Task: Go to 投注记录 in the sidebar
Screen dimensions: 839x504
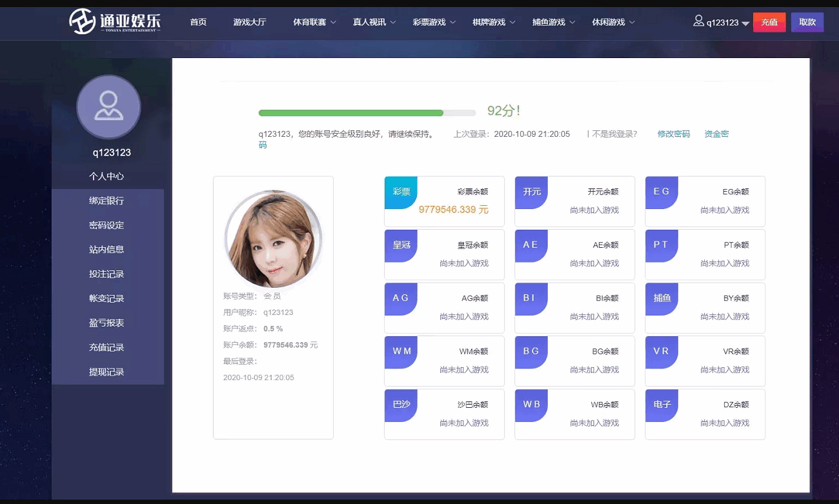Action: click(106, 274)
